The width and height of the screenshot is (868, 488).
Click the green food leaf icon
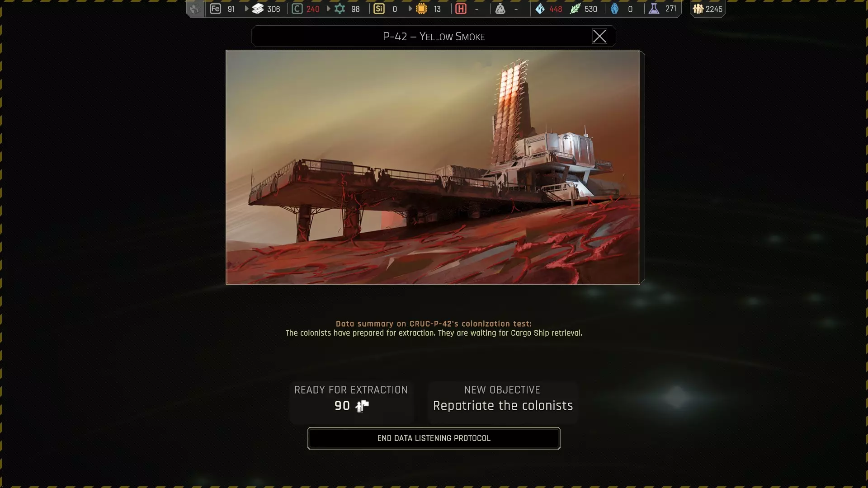pos(575,9)
